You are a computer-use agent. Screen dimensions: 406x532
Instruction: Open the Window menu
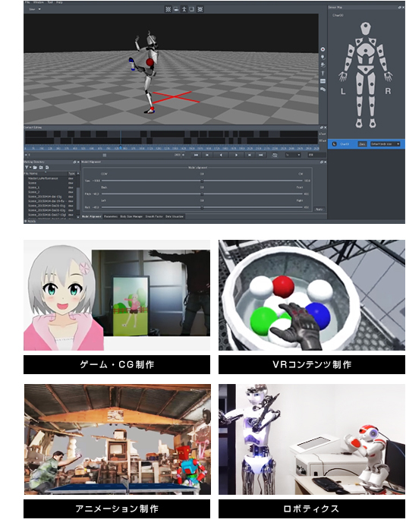[x=39, y=2]
